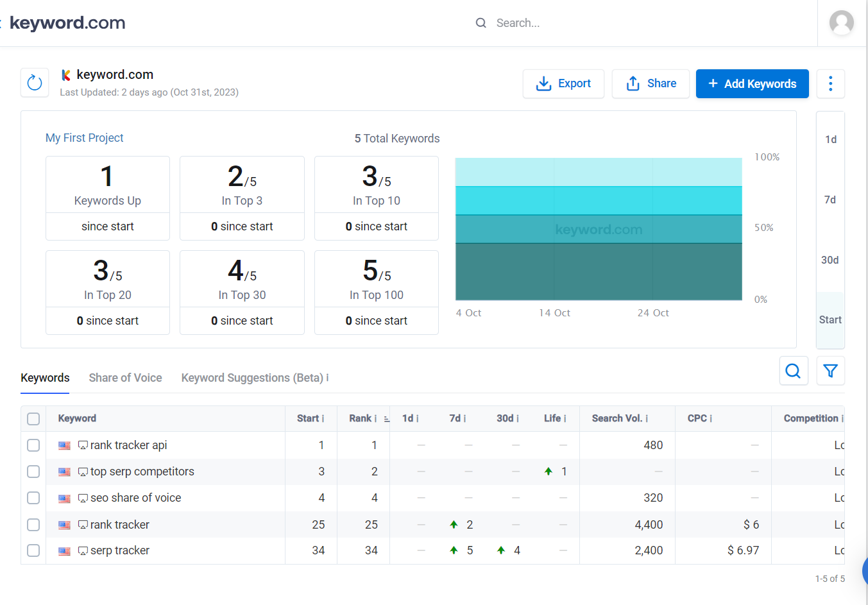The height and width of the screenshot is (605, 868).
Task: Select the checkbox for 'rank tracker api' row
Action: [33, 445]
